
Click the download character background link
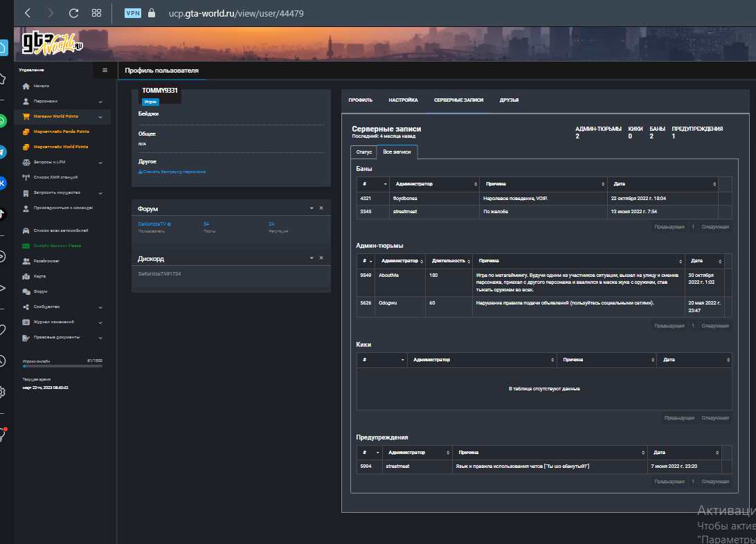pos(172,172)
